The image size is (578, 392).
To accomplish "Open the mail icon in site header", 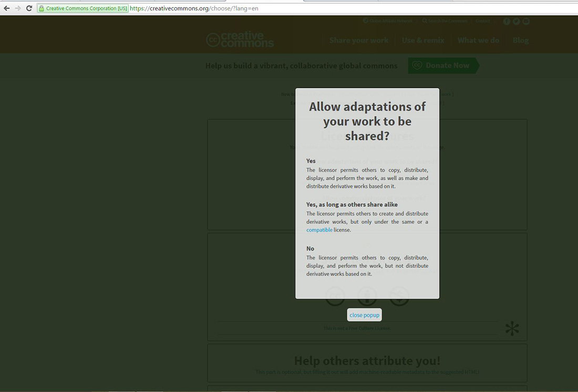I will tap(526, 22).
